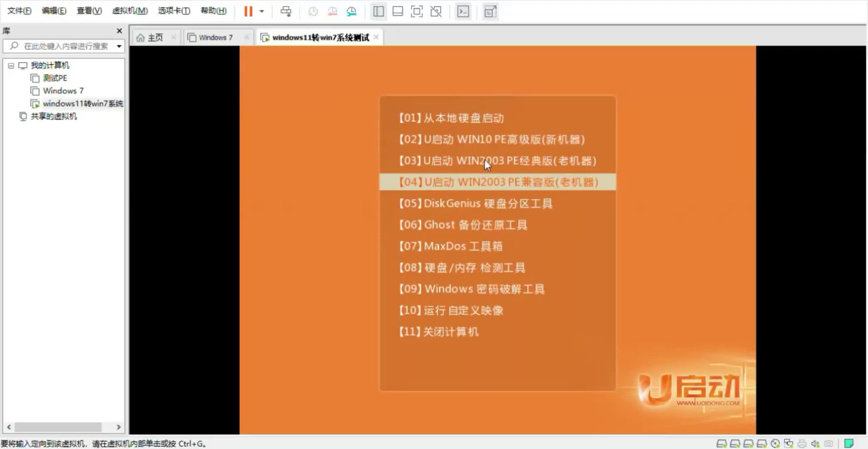Open the 选项卡(T) menu
This screenshot has width=868, height=449.
174,11
